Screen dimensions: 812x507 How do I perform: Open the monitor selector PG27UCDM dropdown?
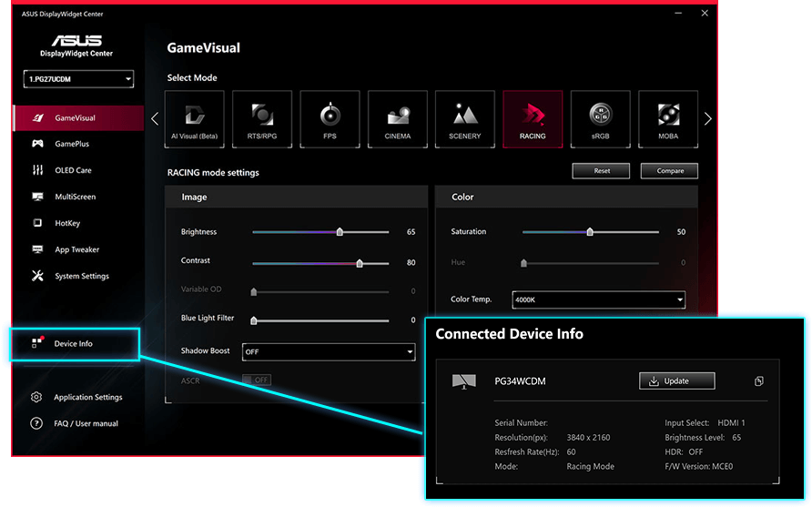tap(78, 79)
